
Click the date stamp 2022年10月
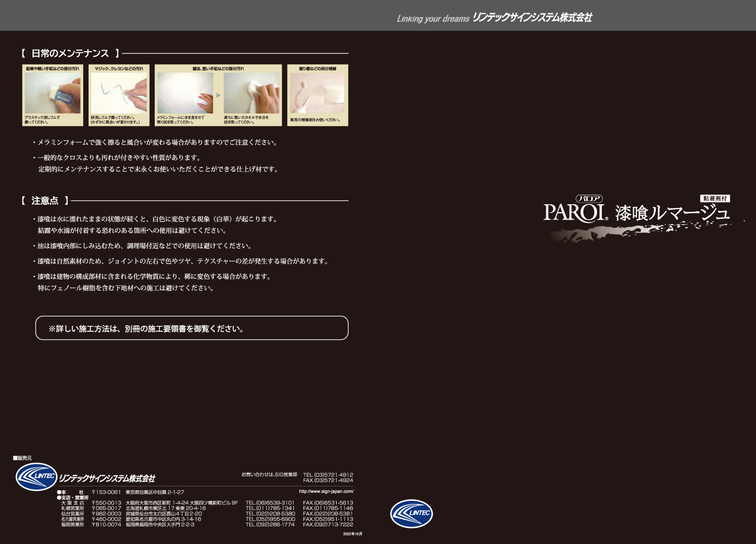tap(352, 534)
